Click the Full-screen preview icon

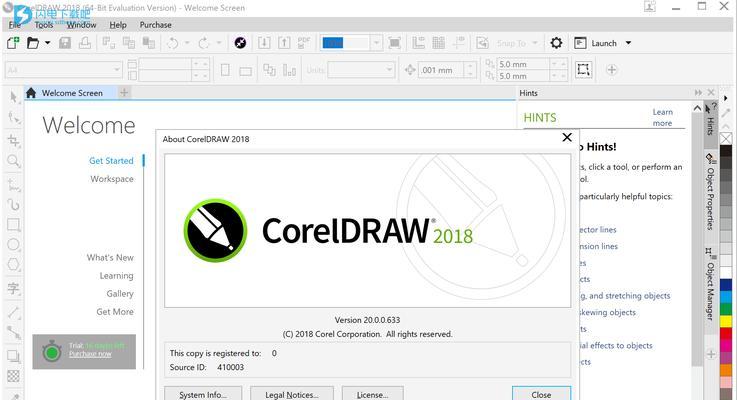pyautogui.click(x=394, y=43)
